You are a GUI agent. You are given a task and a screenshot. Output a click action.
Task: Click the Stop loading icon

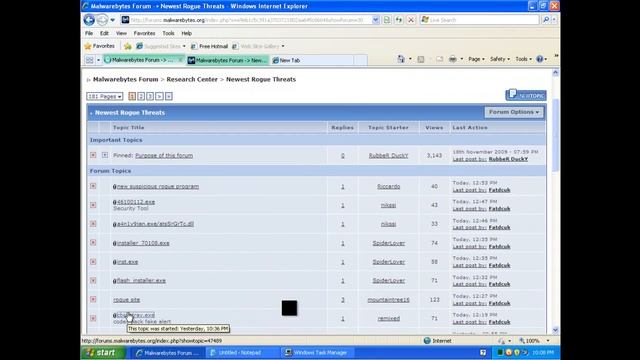411,20
